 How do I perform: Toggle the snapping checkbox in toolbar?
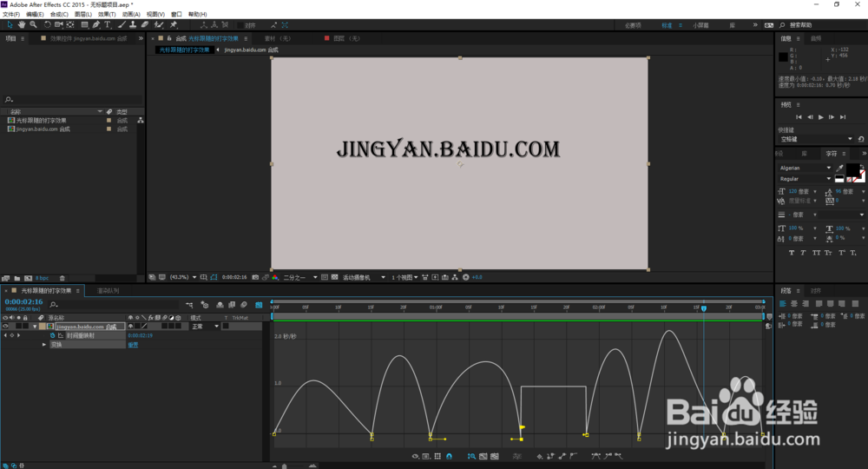(x=240, y=25)
